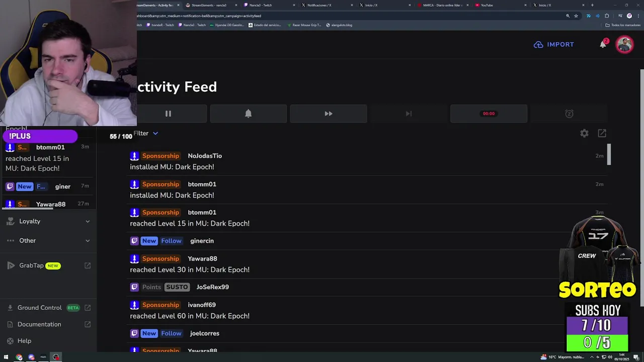Open Chrome extensions puzzle icon
The image size is (644, 362).
607,16
